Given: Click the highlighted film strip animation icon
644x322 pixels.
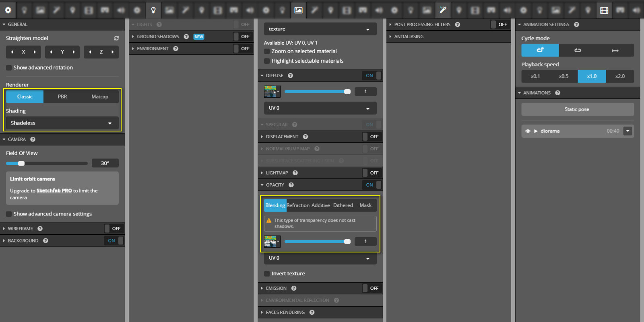Looking at the screenshot, I should click(x=604, y=10).
